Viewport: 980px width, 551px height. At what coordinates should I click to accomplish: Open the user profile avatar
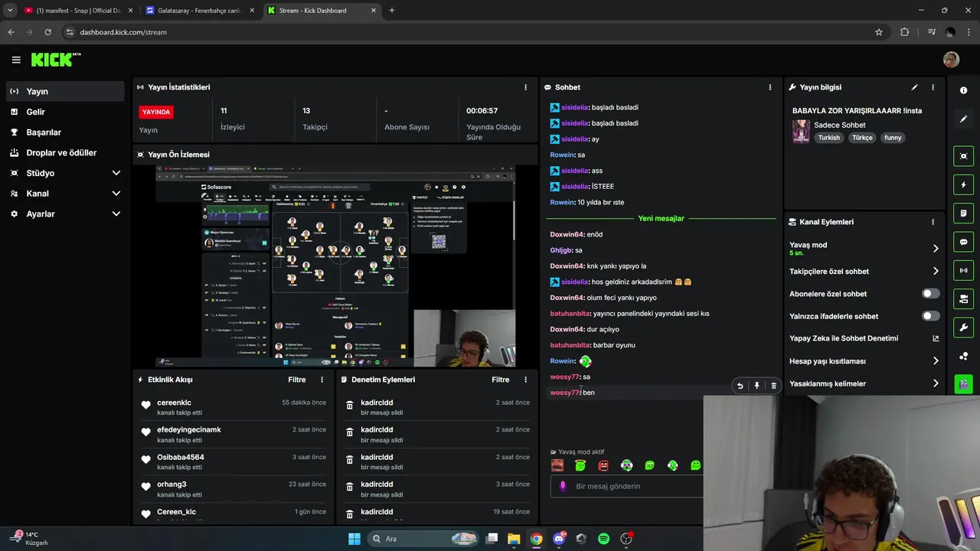951,60
